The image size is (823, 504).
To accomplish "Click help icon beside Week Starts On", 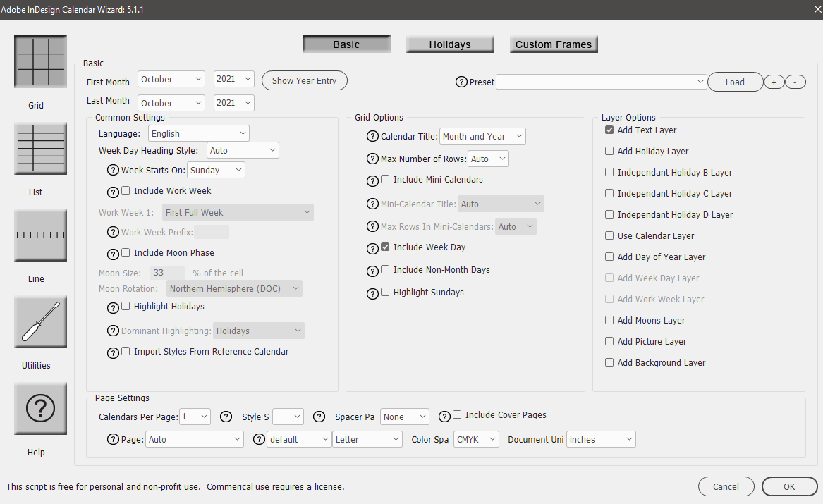I will click(113, 170).
